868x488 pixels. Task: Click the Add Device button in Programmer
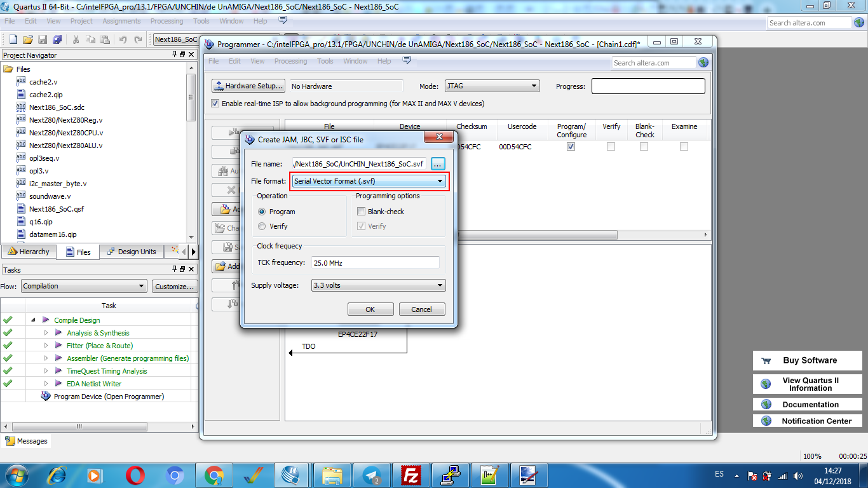pyautogui.click(x=226, y=266)
